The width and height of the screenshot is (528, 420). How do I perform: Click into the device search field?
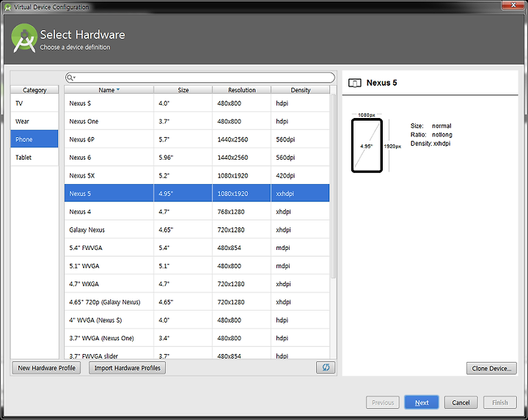(200, 78)
